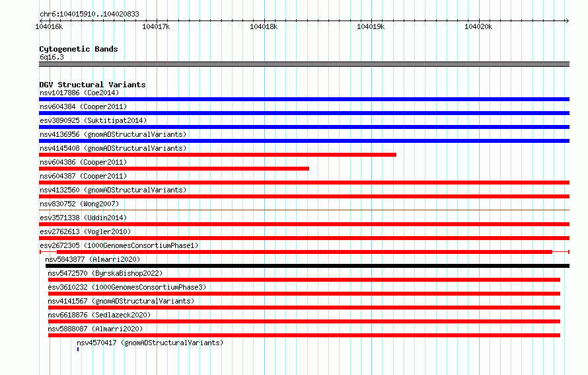Select nsv830752 (Wong2007) label
The image size is (588, 375).
[x=79, y=204]
